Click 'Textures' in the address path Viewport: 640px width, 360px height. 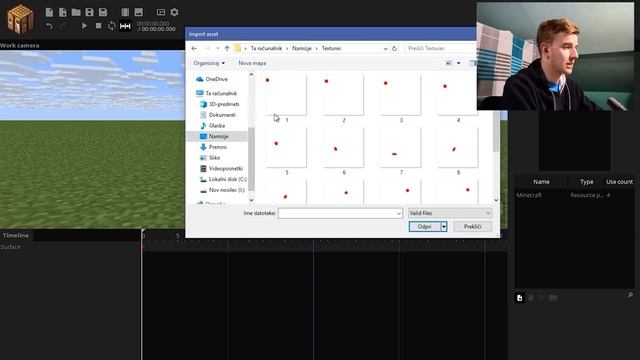tap(331, 48)
